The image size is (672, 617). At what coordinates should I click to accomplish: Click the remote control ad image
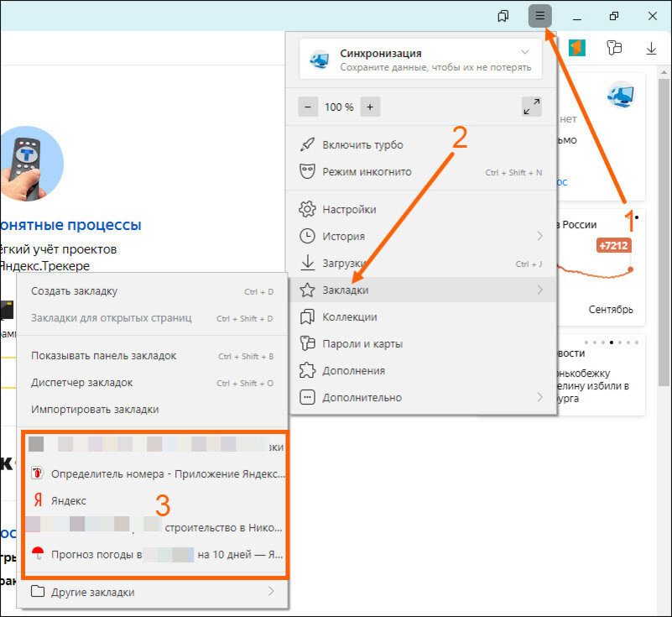32,164
